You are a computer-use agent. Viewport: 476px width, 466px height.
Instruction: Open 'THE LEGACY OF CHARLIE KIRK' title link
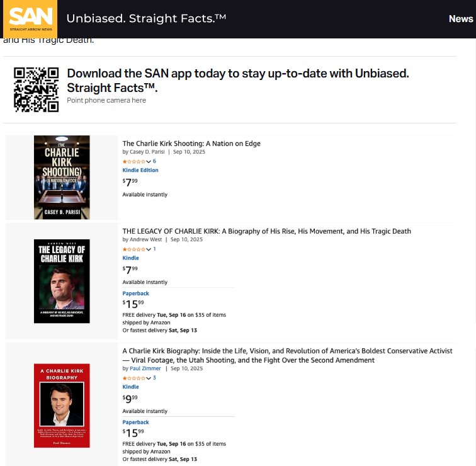coord(266,231)
